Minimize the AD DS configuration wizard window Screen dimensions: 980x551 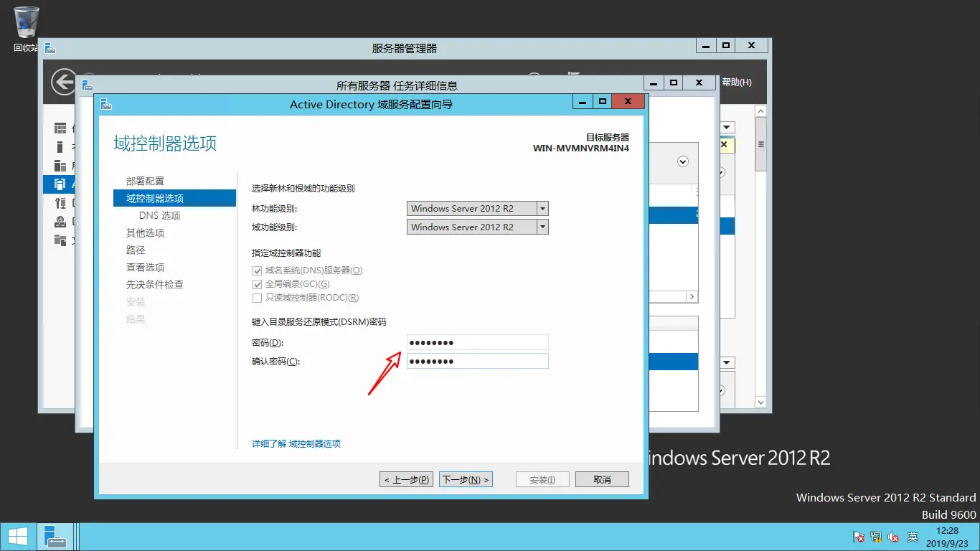point(583,102)
